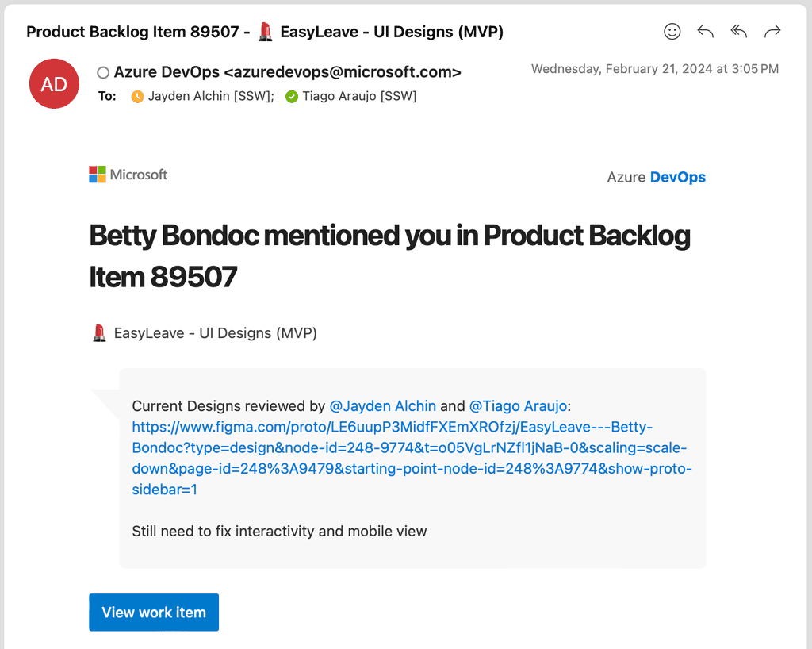
Task: Click the @Tiago Araujo mention
Action: click(519, 405)
